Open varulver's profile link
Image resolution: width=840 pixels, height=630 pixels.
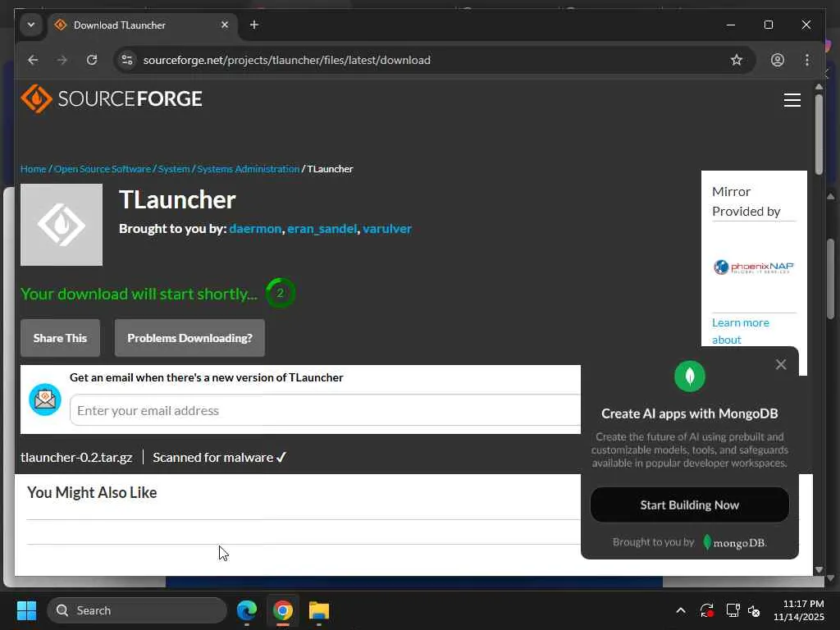(387, 229)
